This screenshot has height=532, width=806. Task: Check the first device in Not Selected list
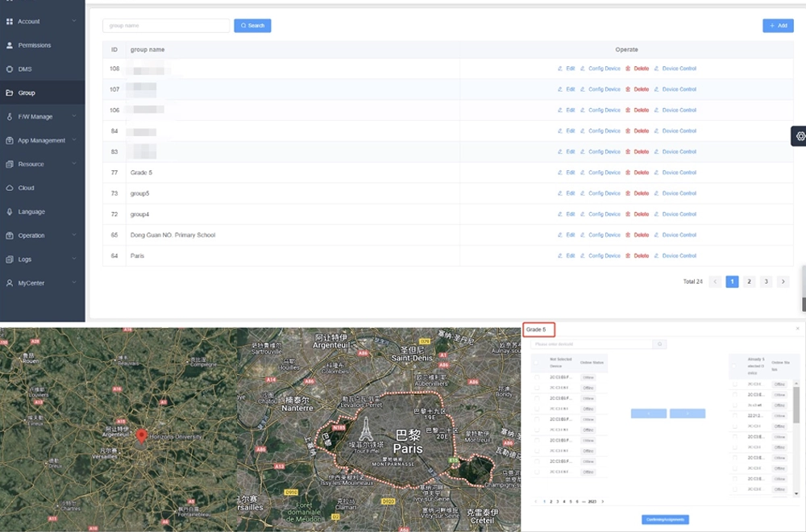(537, 377)
